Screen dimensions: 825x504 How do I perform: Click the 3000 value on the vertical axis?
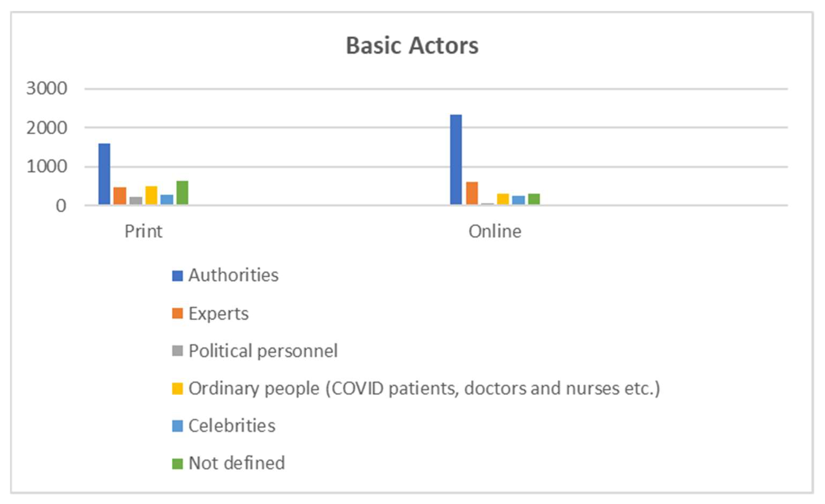tap(46, 89)
